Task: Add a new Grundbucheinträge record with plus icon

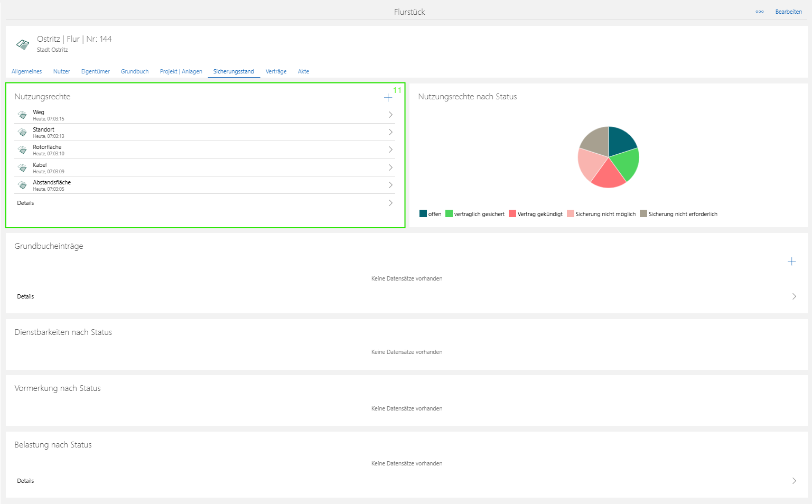Action: [791, 262]
